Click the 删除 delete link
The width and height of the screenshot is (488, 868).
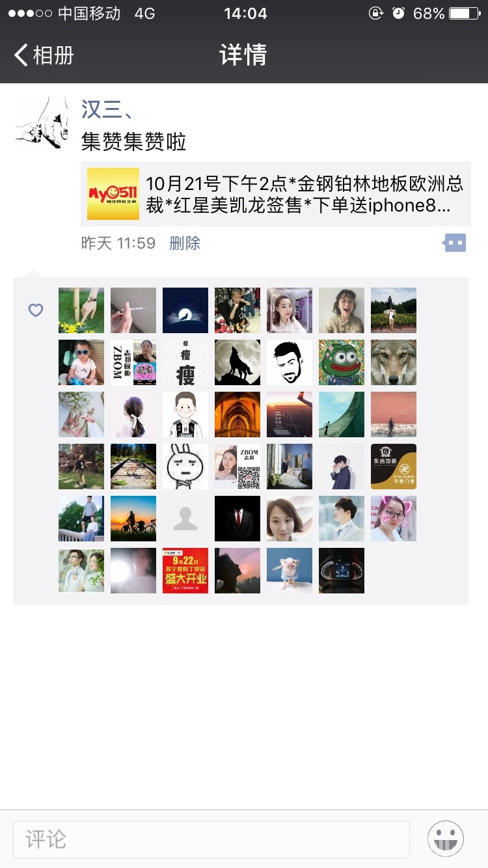click(185, 243)
